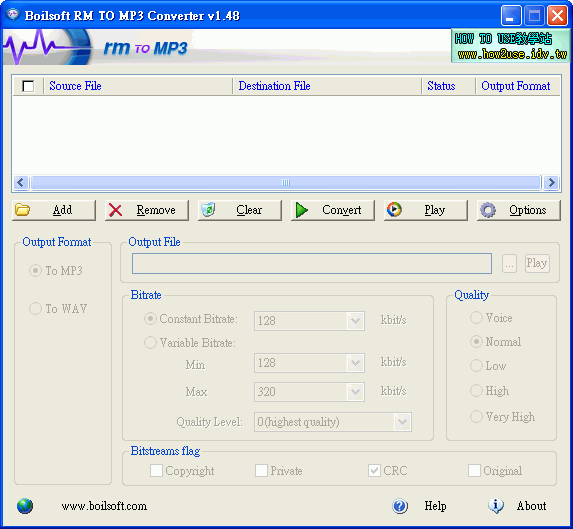The width and height of the screenshot is (573, 529).
Task: Enable the CRC checkbox
Action: click(374, 471)
